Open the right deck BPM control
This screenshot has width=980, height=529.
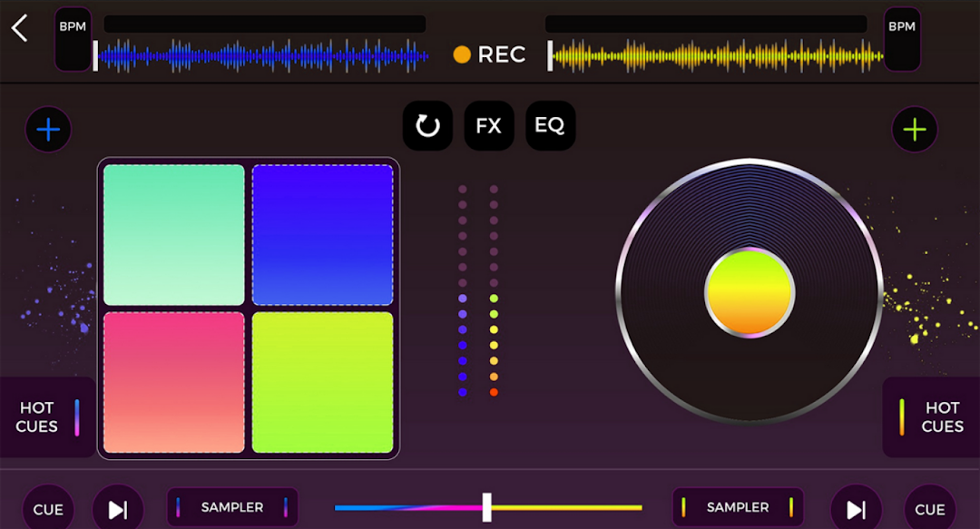click(x=902, y=39)
